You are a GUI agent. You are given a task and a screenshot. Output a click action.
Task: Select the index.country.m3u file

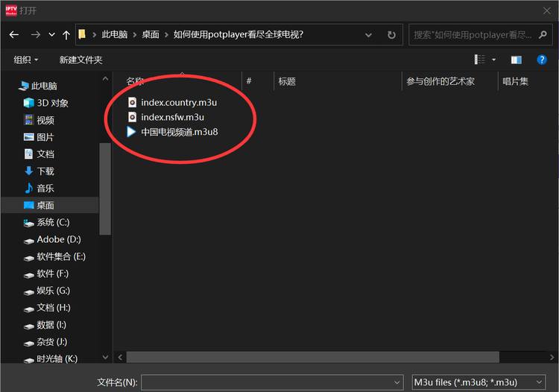[x=173, y=103]
